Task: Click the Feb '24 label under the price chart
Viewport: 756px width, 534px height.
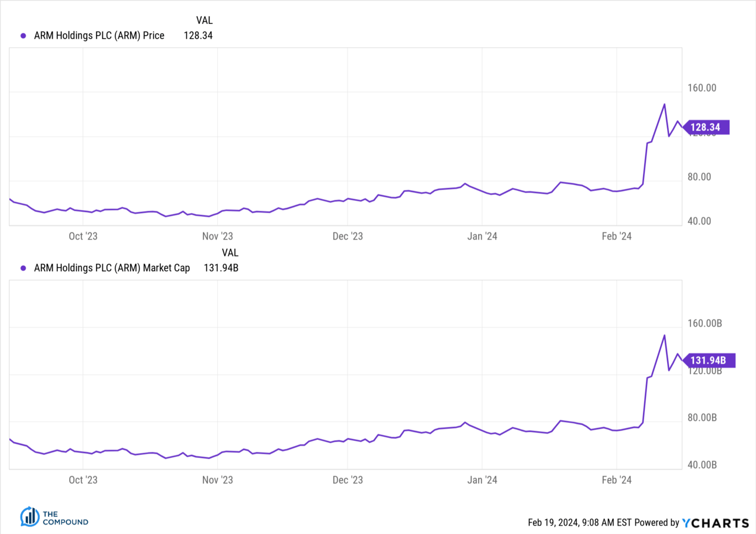Action: click(x=617, y=236)
